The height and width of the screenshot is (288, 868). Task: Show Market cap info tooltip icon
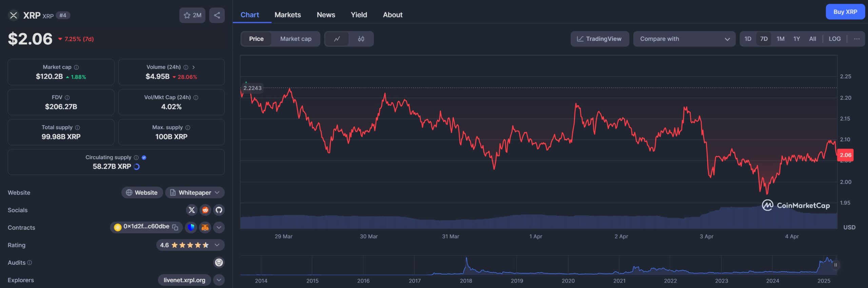click(76, 67)
